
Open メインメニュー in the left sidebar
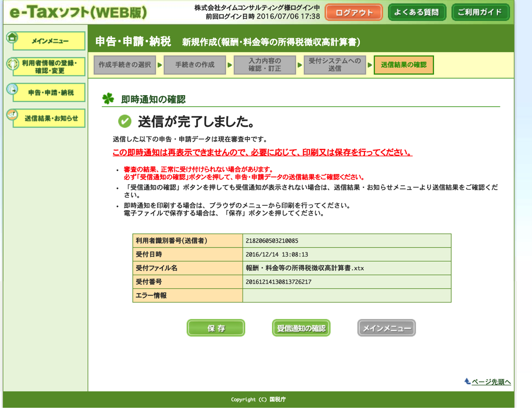coord(49,41)
